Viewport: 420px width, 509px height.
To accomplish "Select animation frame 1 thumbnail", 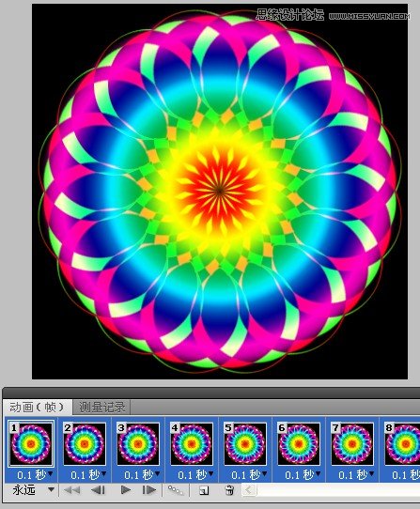I will pos(31,444).
